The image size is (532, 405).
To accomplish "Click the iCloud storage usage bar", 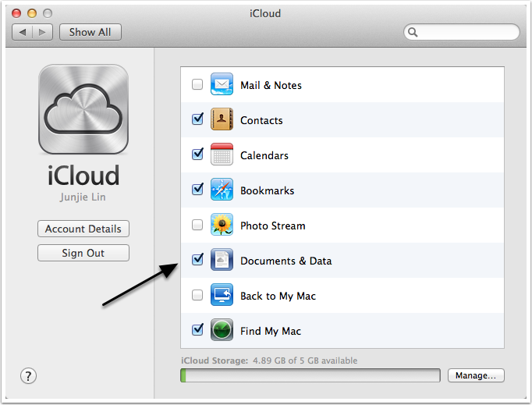I will click(310, 375).
